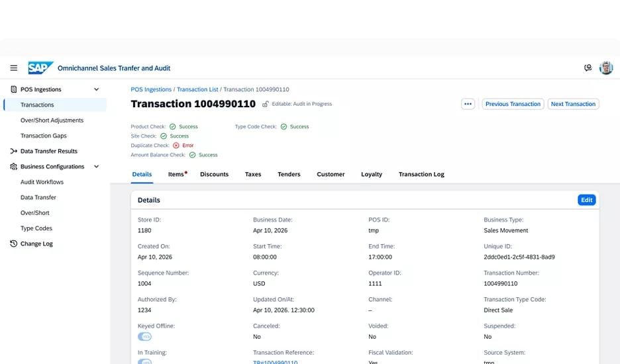Click the Unique ID value 2ddc0ed1-2c5f-4831-8ad9

[x=519, y=257]
